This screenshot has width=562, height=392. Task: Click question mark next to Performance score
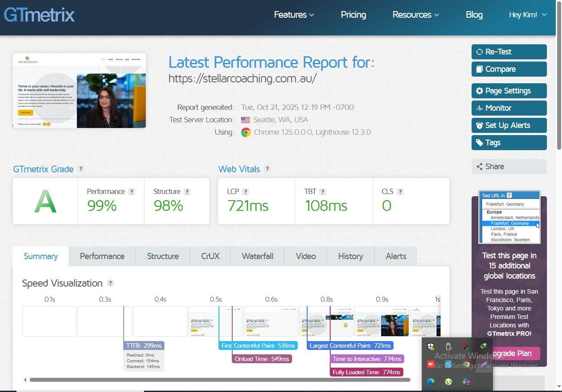pos(132,192)
